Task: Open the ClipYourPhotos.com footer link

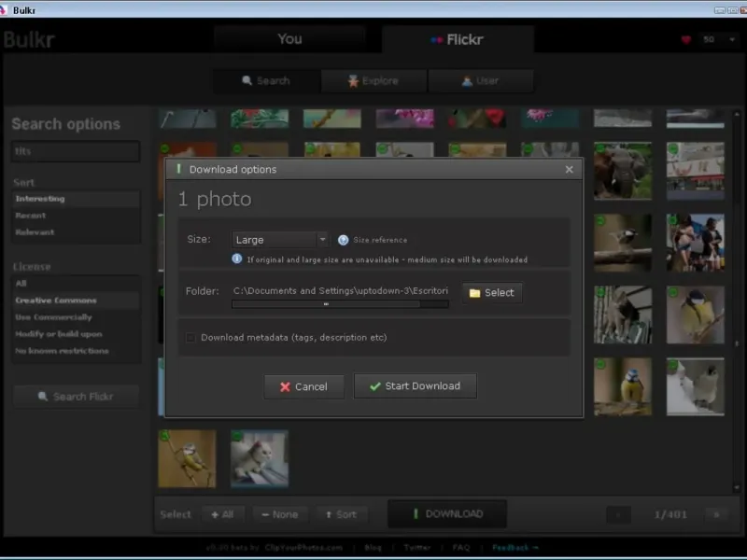Action: point(303,548)
